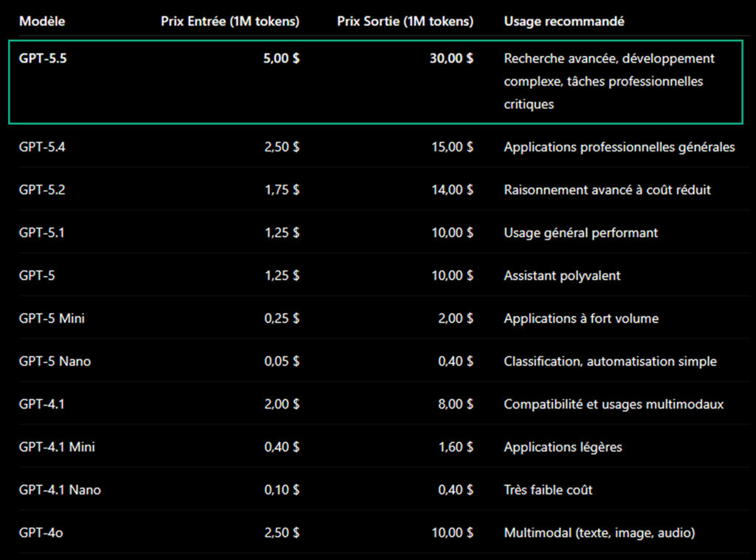The image size is (756, 560).
Task: Click the 0,40 $ output price for GPT-4.1 Nano
Action: point(456,490)
